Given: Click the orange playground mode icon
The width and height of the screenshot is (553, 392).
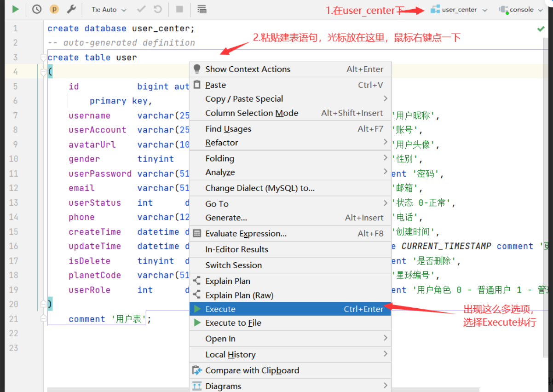Looking at the screenshot, I should pyautogui.click(x=54, y=9).
